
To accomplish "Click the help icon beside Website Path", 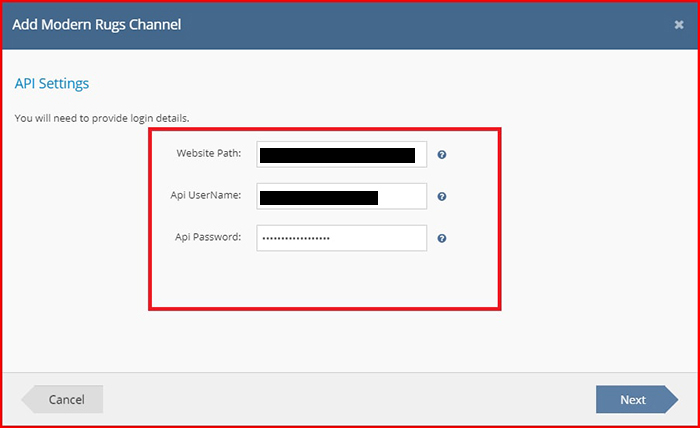I will [442, 154].
